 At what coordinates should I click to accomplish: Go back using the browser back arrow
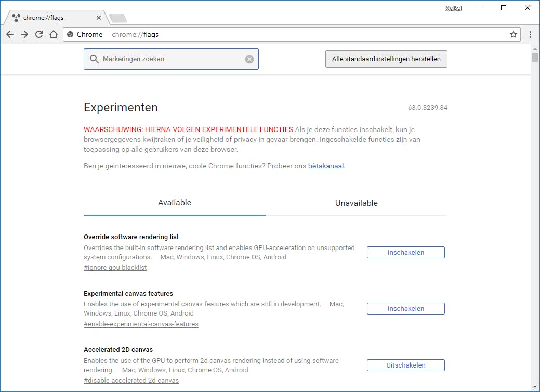(10, 34)
